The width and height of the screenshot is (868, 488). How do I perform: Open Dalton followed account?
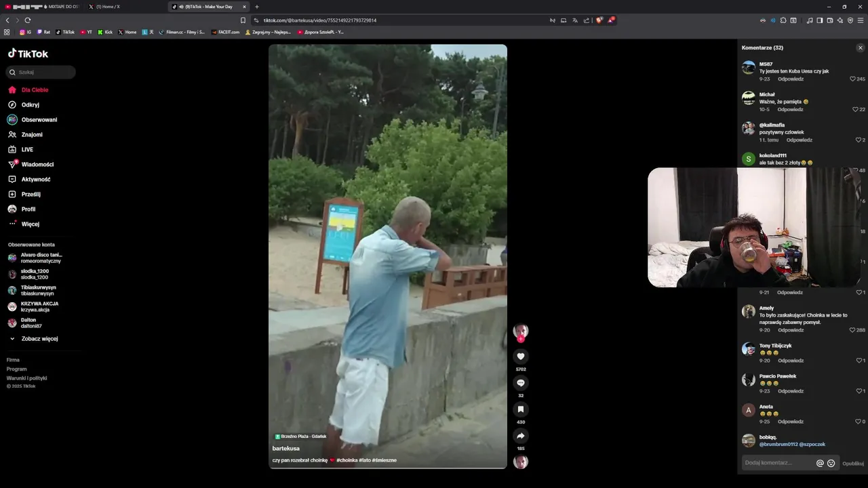coord(24,323)
